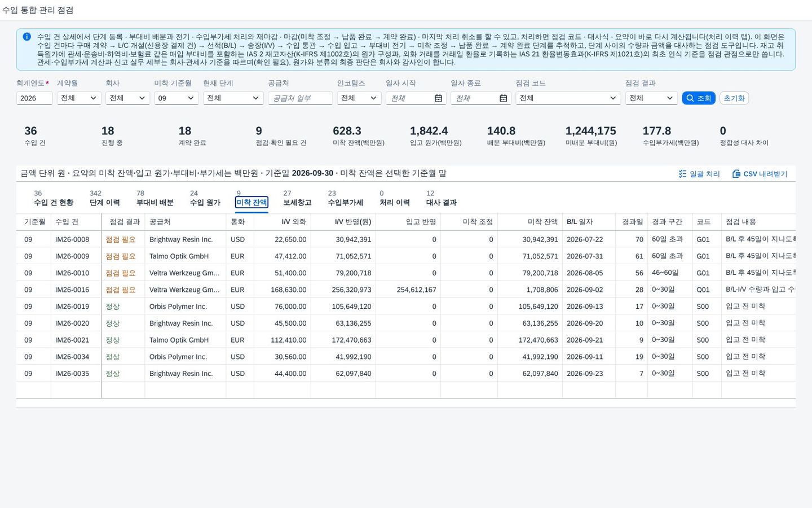Switch to the 수입 건 현황 tab
This screenshot has height=508, width=812.
[x=54, y=203]
